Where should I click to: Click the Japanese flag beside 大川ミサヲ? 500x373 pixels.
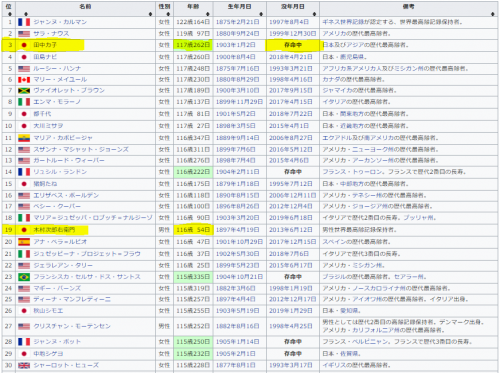coord(24,126)
